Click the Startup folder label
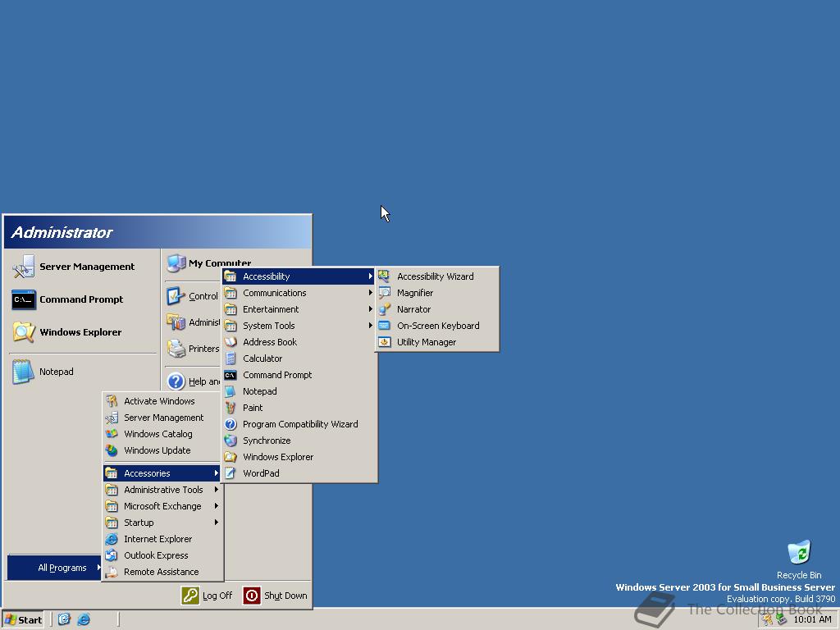 [x=139, y=523]
